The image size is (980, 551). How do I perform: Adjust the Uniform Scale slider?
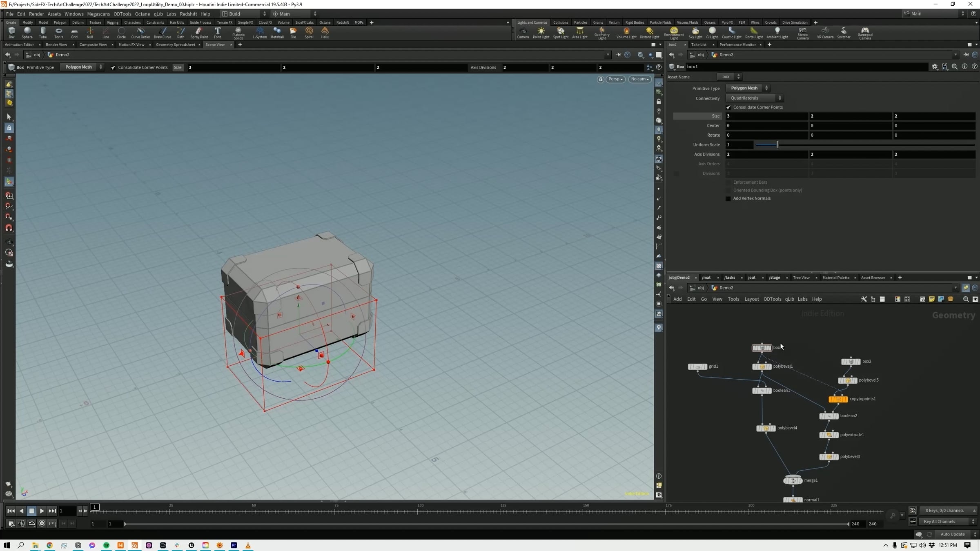(777, 145)
